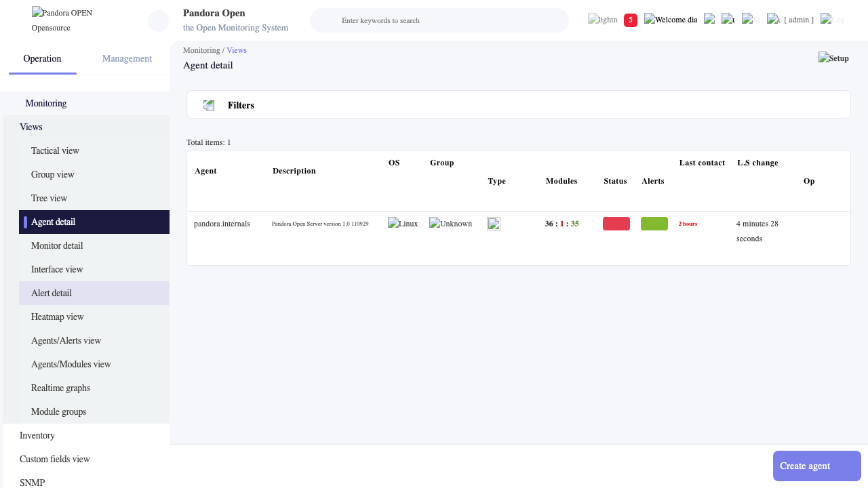Click the Modules column header
The width and height of the screenshot is (868, 488).
(561, 181)
